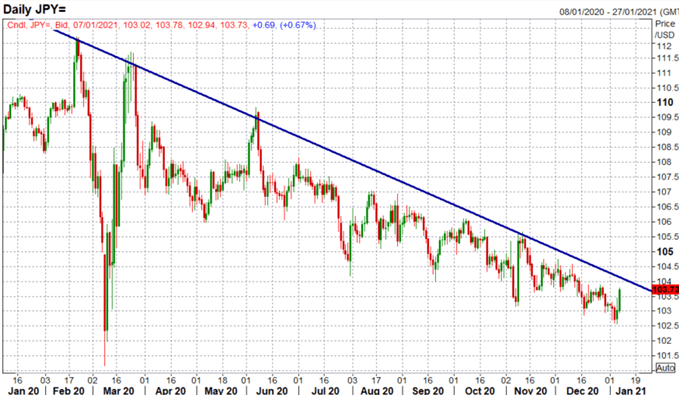Click the Mar 20 month label
The image size is (679, 395).
[x=119, y=390]
